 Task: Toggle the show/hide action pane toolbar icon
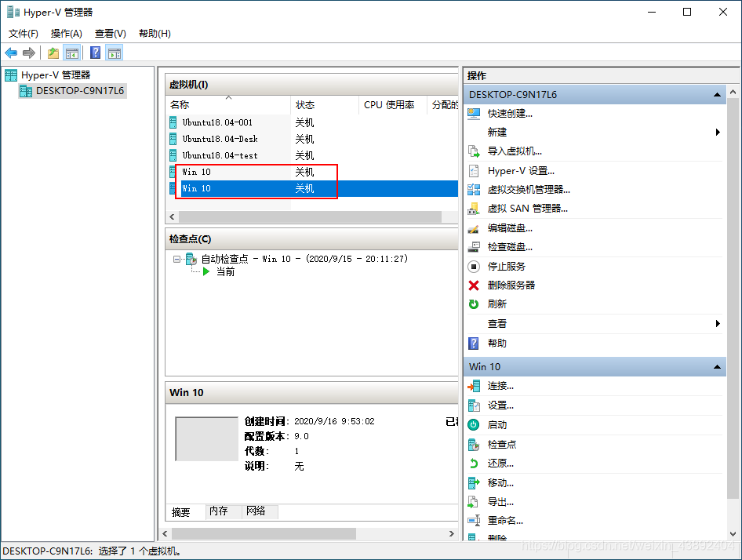(x=115, y=53)
